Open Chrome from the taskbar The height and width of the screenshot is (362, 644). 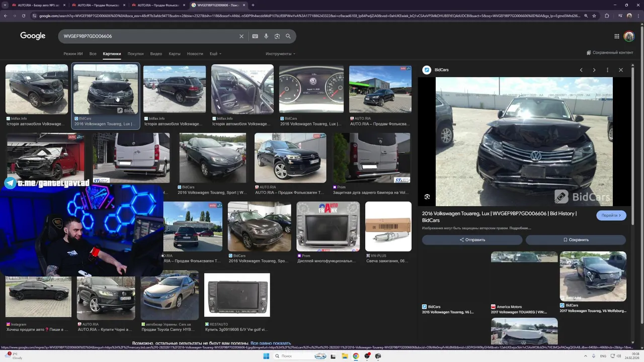[356, 356]
